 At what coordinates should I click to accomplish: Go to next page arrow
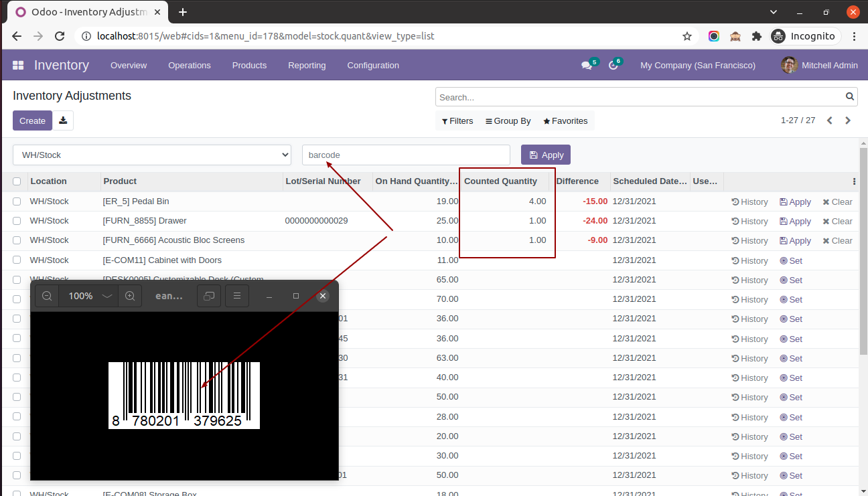tap(848, 120)
